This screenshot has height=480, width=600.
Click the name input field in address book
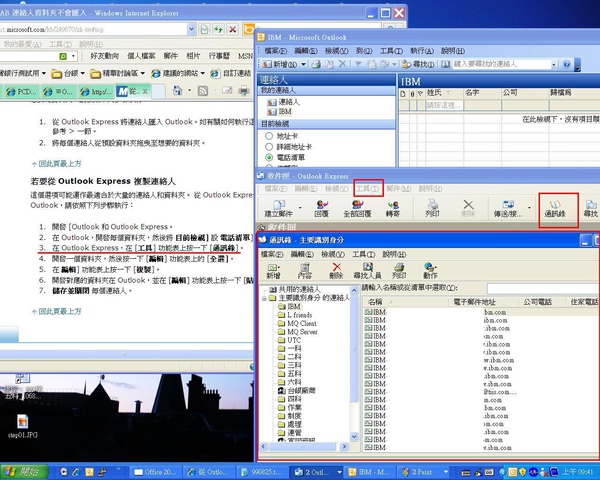pyautogui.click(x=543, y=288)
